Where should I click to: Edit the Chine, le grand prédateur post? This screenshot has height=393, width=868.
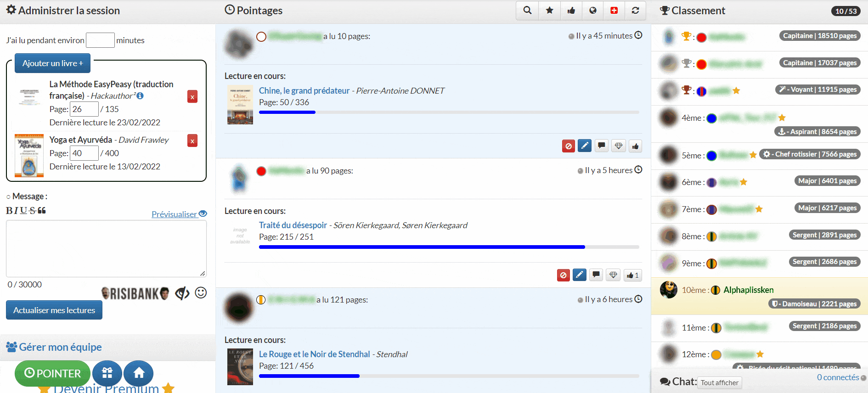(x=584, y=146)
